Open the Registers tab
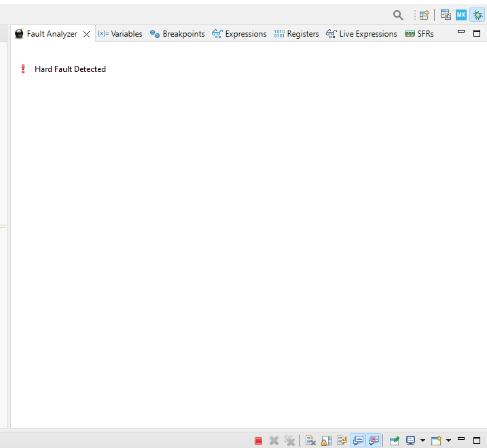Viewport: 487px width, 448px height. click(297, 33)
